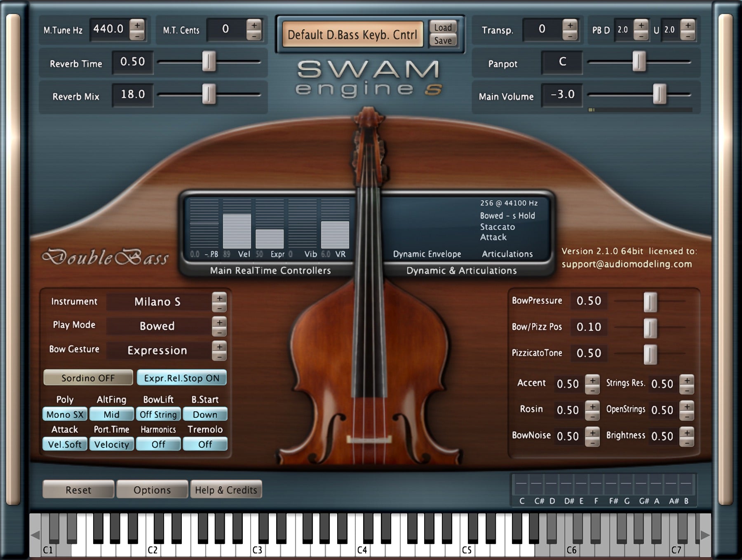
Task: Enable Tremolo
Action: pyautogui.click(x=205, y=444)
